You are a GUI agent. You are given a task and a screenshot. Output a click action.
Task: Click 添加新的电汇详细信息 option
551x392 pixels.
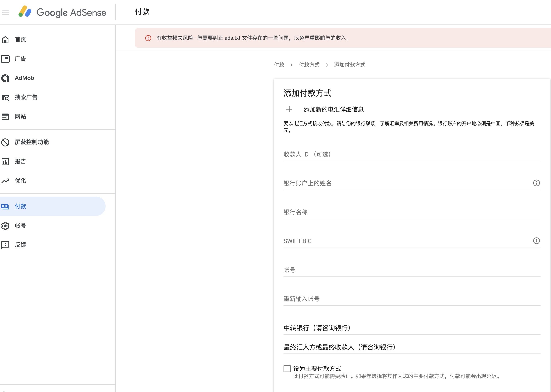tap(333, 109)
